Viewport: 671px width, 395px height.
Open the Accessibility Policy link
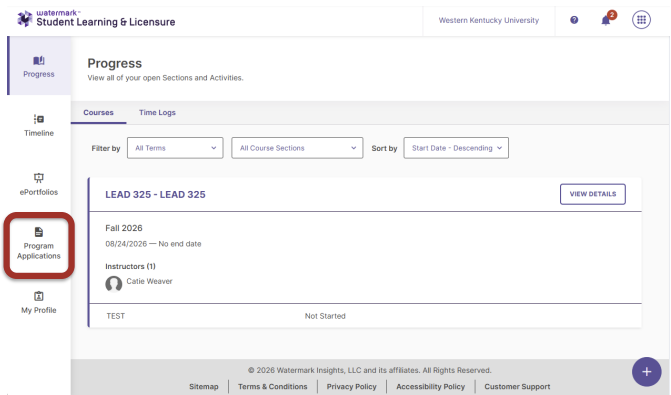click(x=431, y=386)
